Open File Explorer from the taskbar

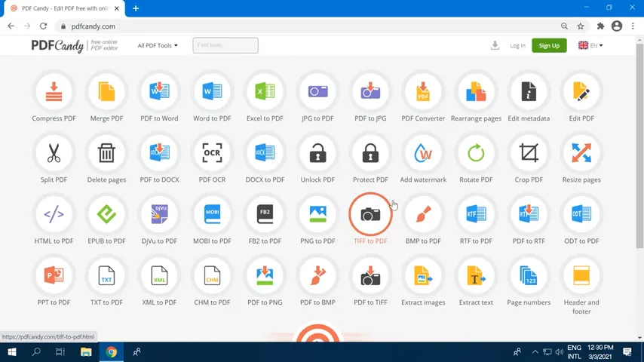(x=86, y=352)
